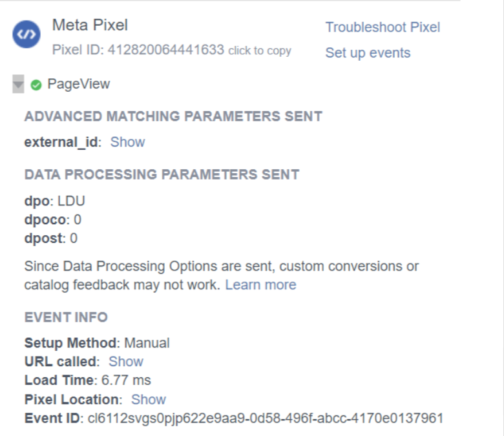The image size is (504, 436).
Task: Open the Set up events link
Action: pos(368,53)
